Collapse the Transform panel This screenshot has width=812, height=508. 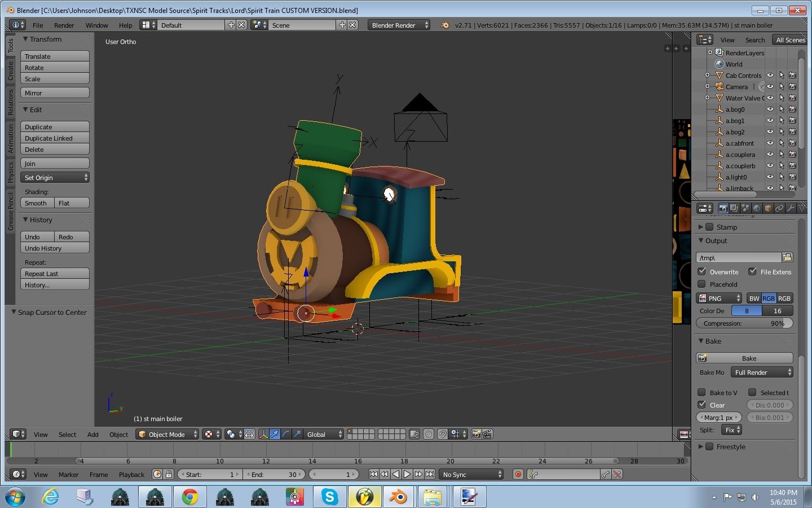click(25, 39)
